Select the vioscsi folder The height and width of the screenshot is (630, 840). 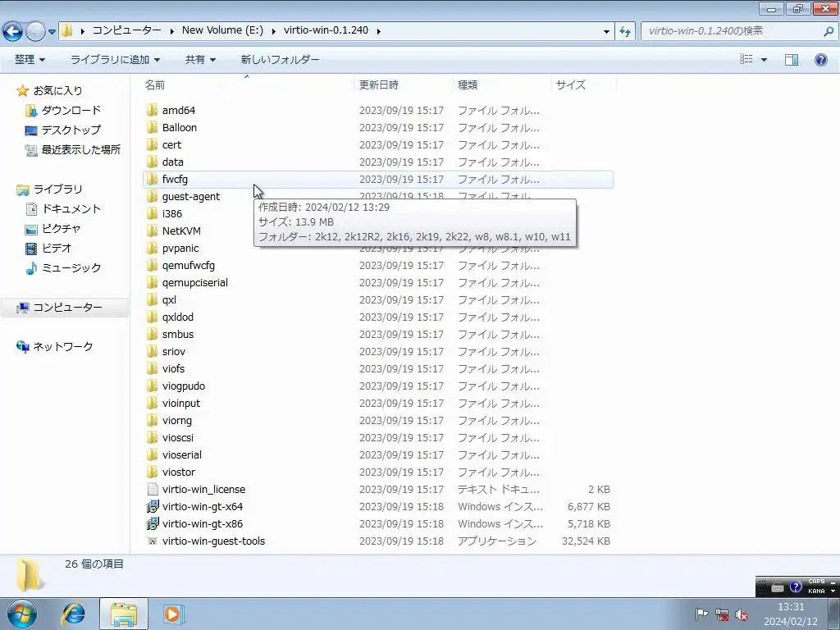pyautogui.click(x=177, y=438)
